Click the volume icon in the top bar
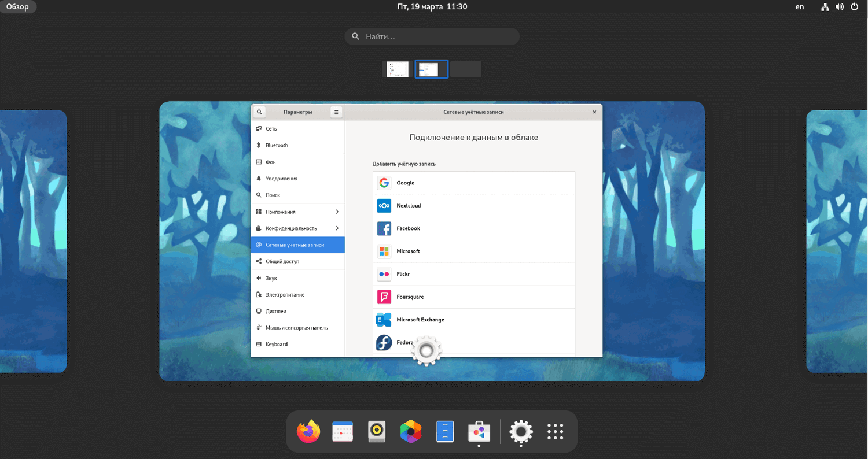Screen dimensions: 868x459 (x=840, y=7)
